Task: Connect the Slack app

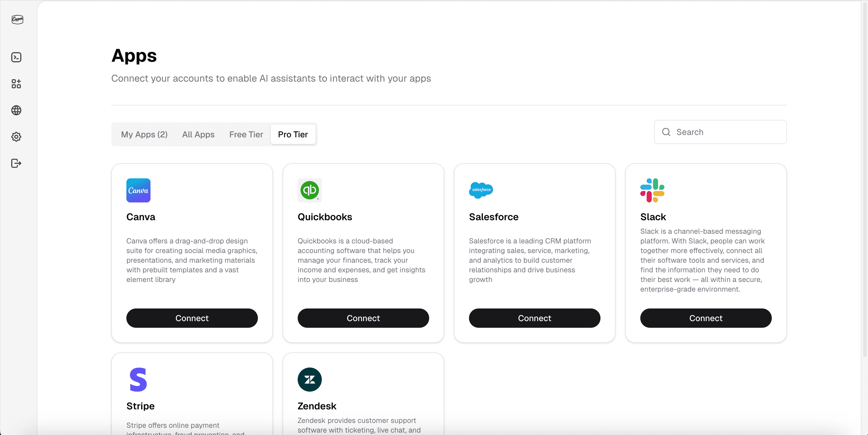Action: point(705,318)
